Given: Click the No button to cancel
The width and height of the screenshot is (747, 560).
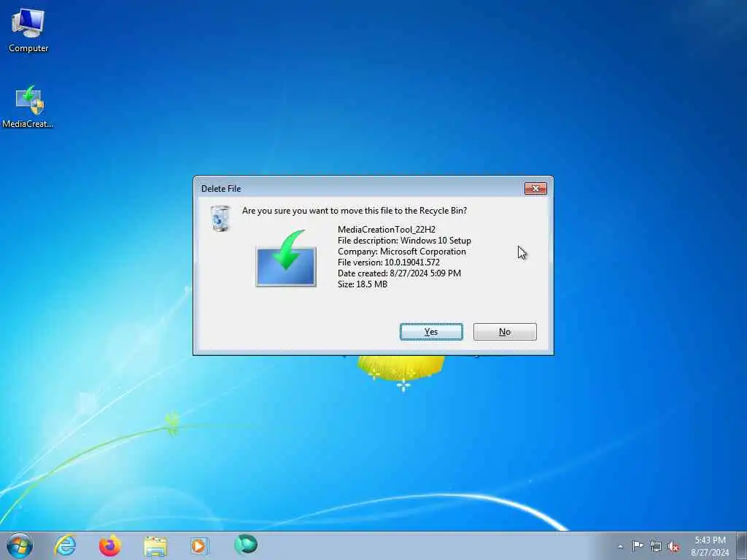Looking at the screenshot, I should tap(505, 332).
